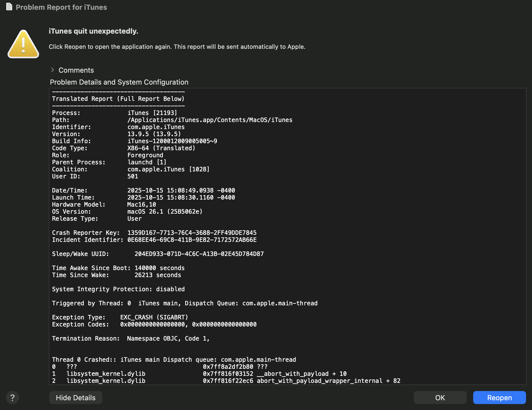Screen dimensions: 532x410
Task: Expand the Comments disclosure chevron
Action: point(53,70)
